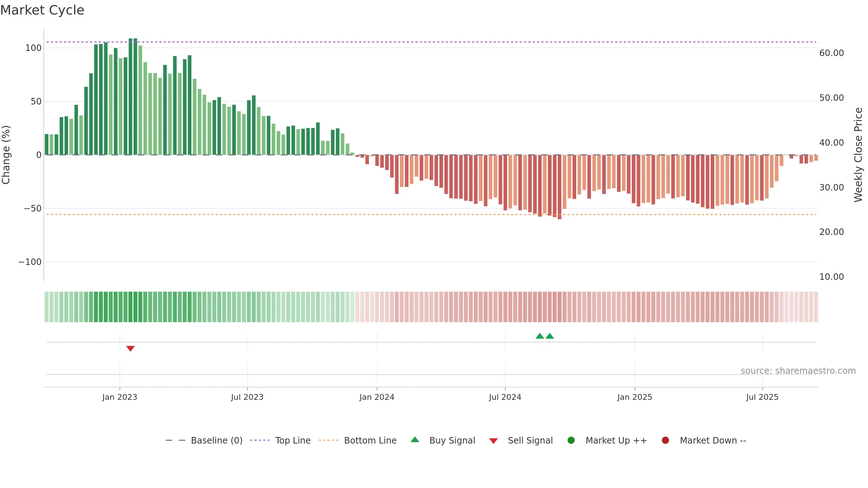Click the orange dotted bottom line in chart

(x=431, y=214)
